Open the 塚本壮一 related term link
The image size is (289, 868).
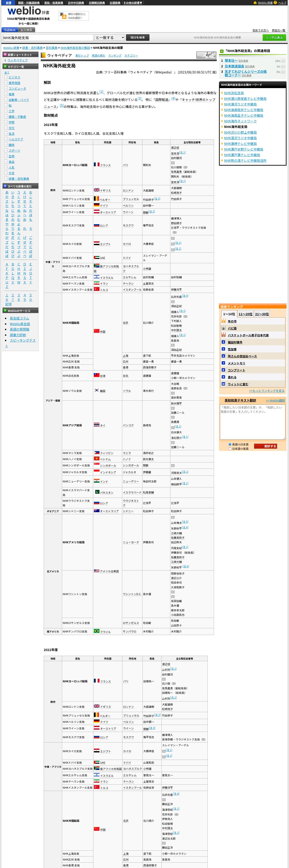click(231, 61)
